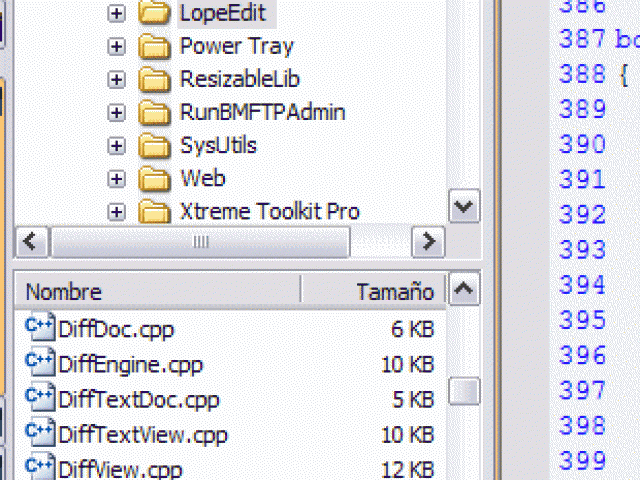Click the folder tree scroll-right arrow

click(428, 242)
